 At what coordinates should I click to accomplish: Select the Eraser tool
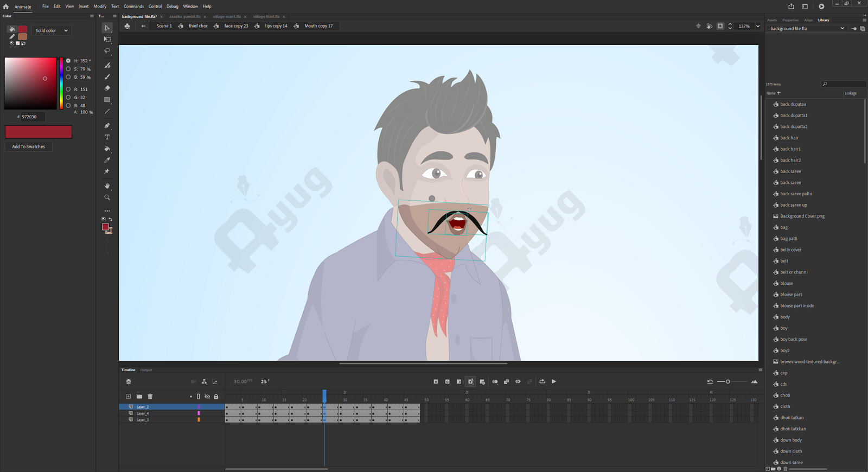click(x=107, y=88)
